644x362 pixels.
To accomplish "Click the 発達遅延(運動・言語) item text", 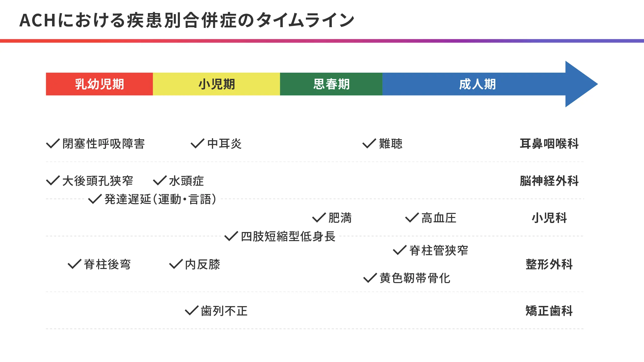I will pyautogui.click(x=160, y=199).
